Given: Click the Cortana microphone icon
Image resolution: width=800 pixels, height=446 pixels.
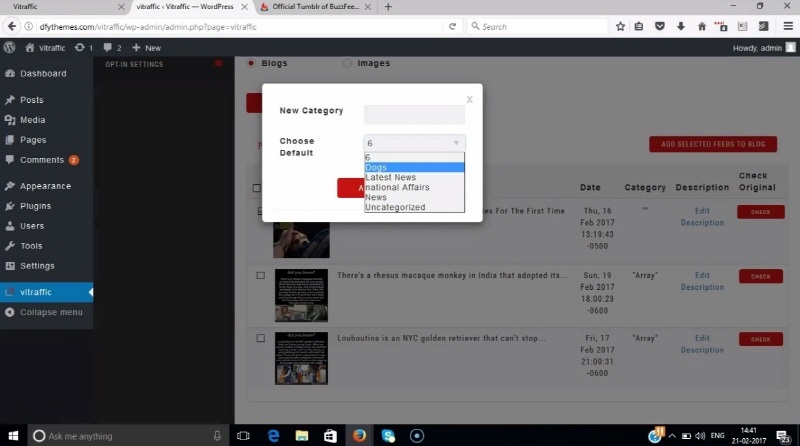Looking at the screenshot, I should (x=217, y=436).
